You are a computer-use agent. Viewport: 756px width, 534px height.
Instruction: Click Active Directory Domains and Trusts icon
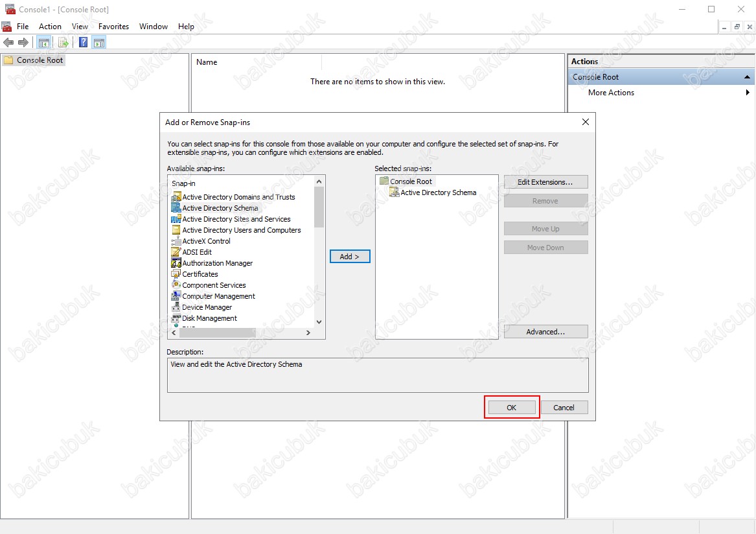point(176,197)
